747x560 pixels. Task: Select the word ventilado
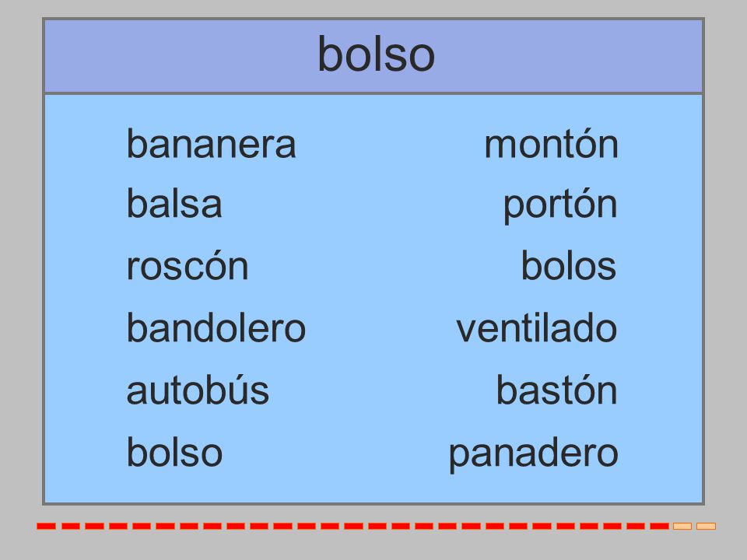(x=536, y=327)
